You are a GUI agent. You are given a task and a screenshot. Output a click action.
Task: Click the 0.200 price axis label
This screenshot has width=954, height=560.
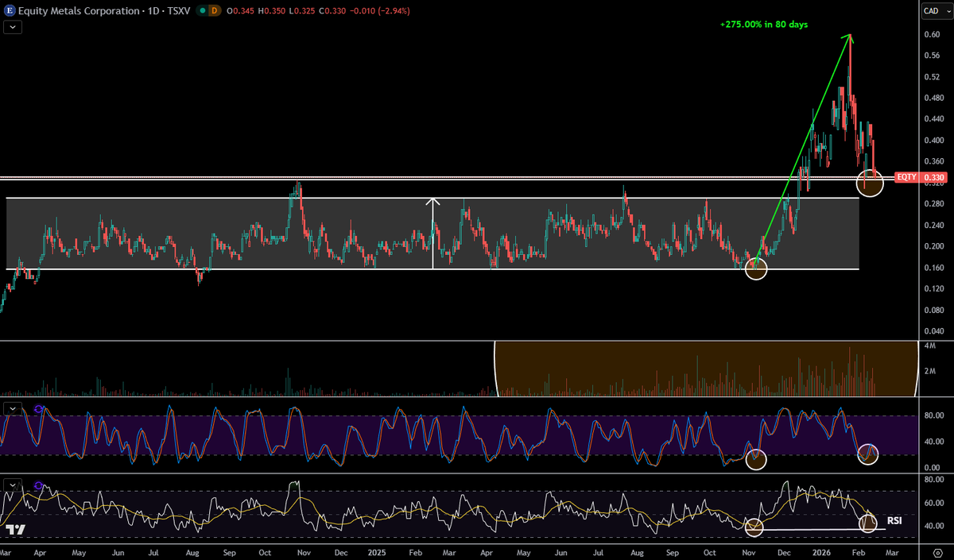click(933, 246)
